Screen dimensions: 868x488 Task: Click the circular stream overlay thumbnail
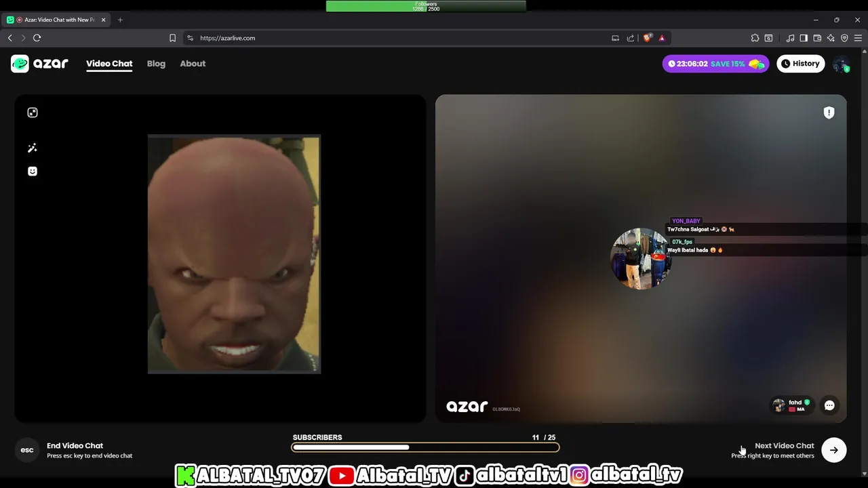(641, 258)
